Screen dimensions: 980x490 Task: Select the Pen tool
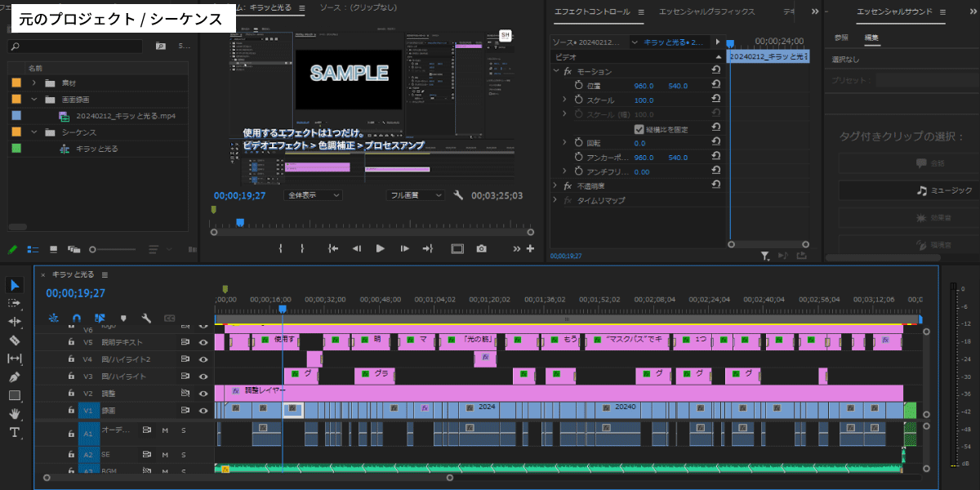(15, 377)
